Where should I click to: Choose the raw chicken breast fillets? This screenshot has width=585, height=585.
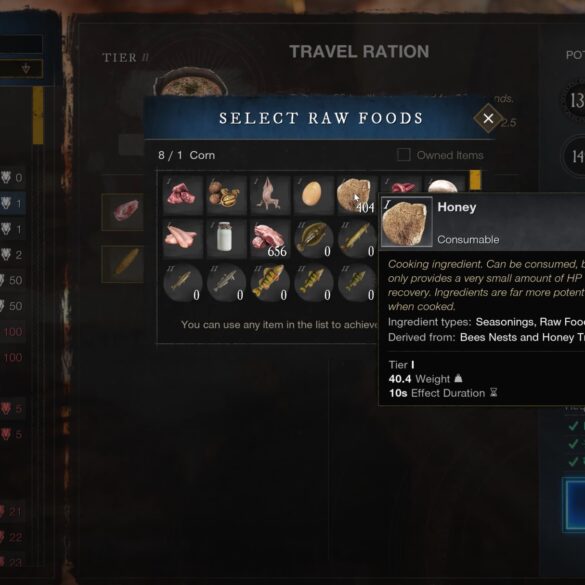182,239
